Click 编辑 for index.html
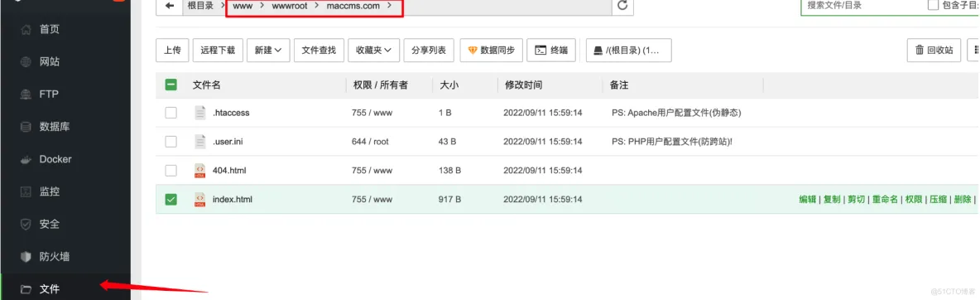 [x=808, y=199]
